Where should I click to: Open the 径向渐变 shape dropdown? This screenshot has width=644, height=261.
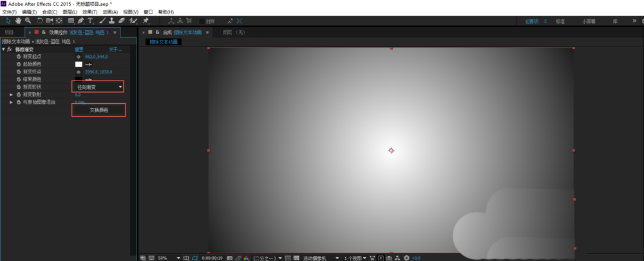point(98,87)
